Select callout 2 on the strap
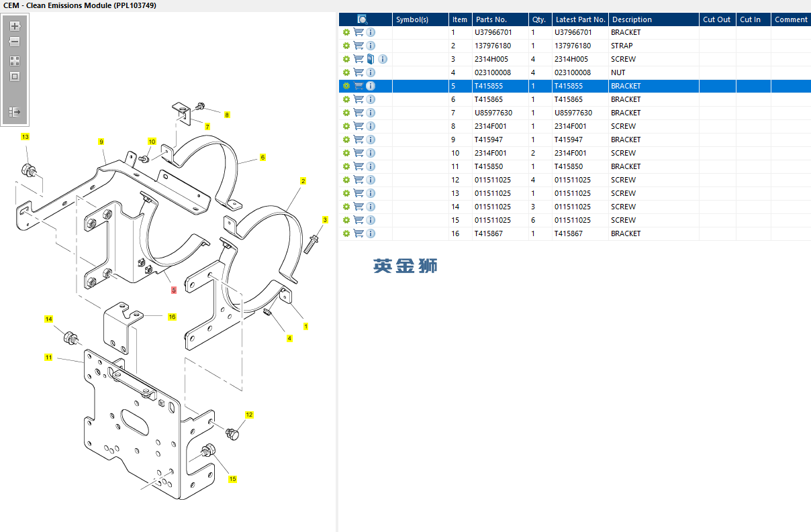The height and width of the screenshot is (532, 811). point(303,181)
